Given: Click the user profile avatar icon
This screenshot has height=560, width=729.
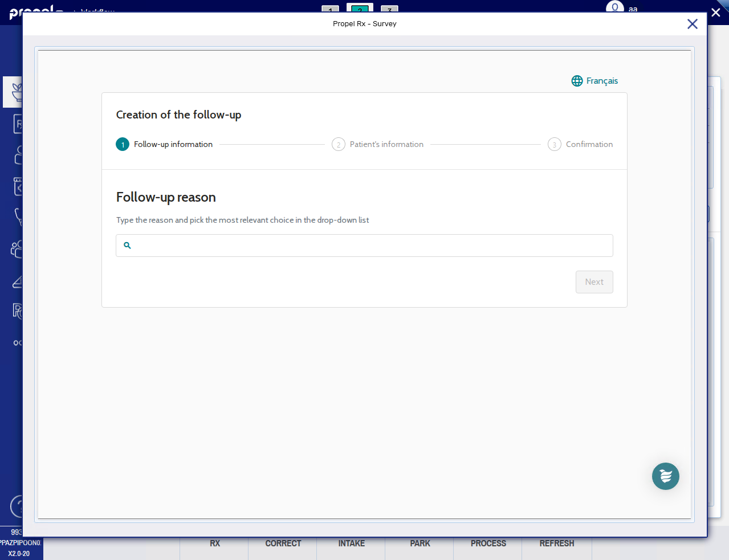Looking at the screenshot, I should click(x=614, y=7).
